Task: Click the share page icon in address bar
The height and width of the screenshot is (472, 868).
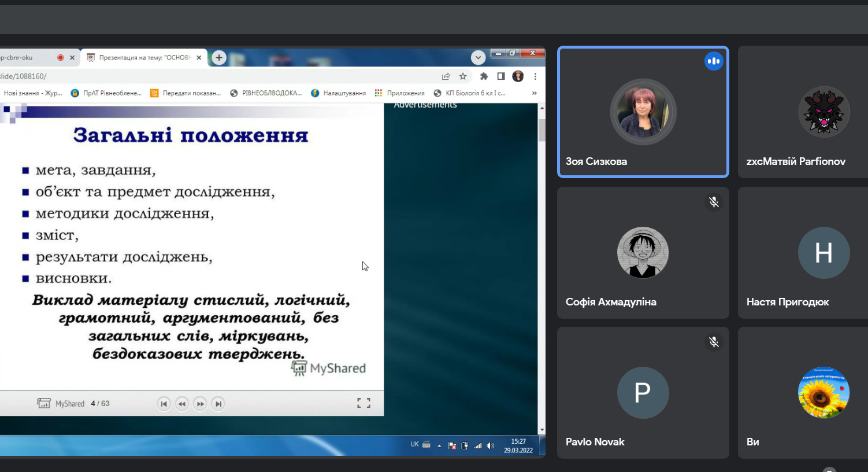Action: tap(446, 76)
